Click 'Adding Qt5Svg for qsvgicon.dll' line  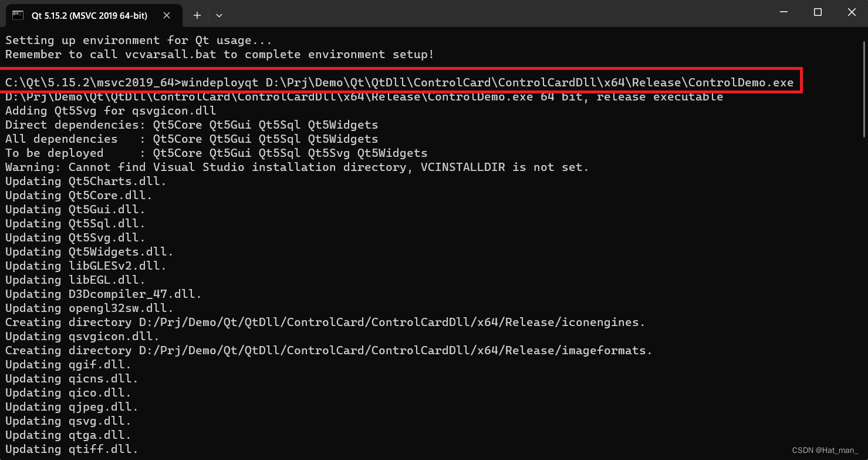(x=111, y=111)
